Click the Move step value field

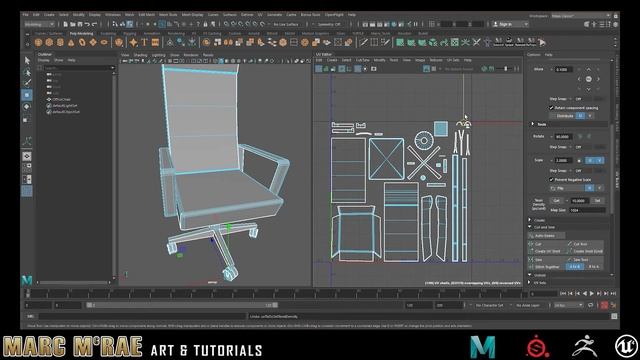[x=563, y=69]
